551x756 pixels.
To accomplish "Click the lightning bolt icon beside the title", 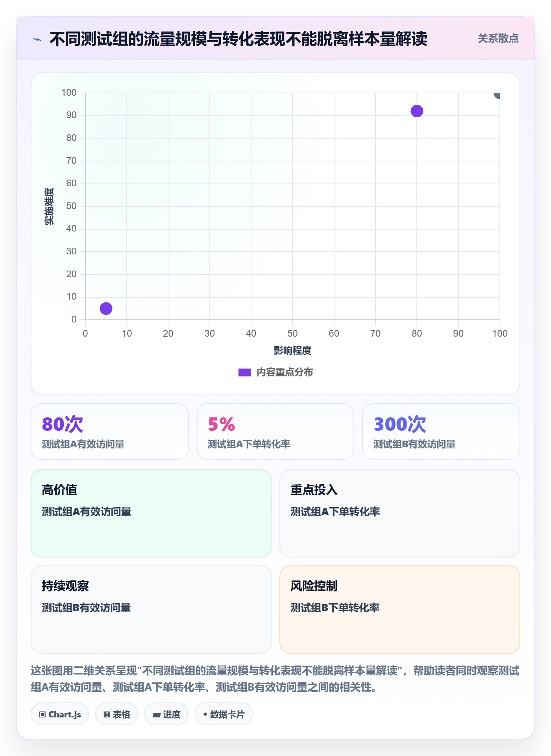I will (37, 39).
